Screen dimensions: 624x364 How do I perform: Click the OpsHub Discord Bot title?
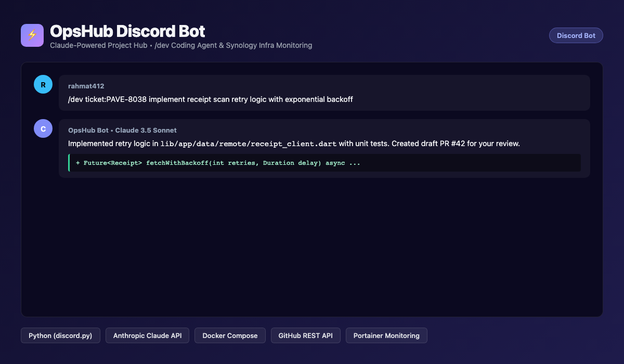coord(127,31)
